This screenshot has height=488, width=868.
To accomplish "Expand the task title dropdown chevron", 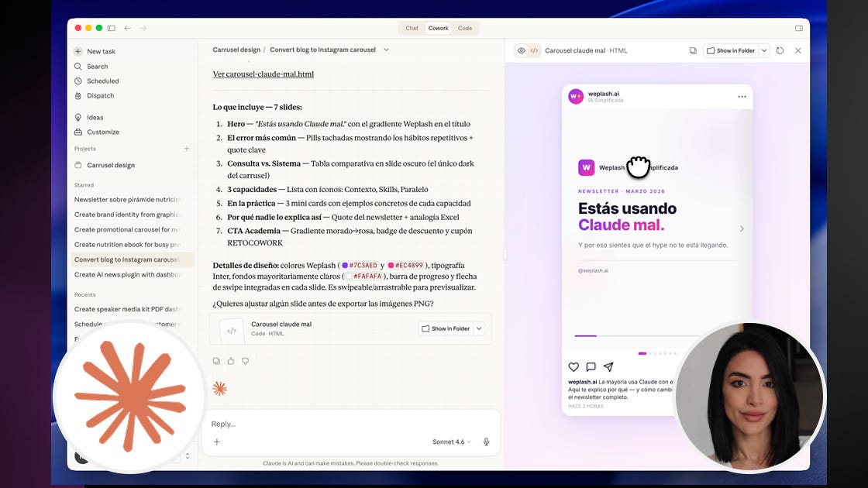I will 387,50.
